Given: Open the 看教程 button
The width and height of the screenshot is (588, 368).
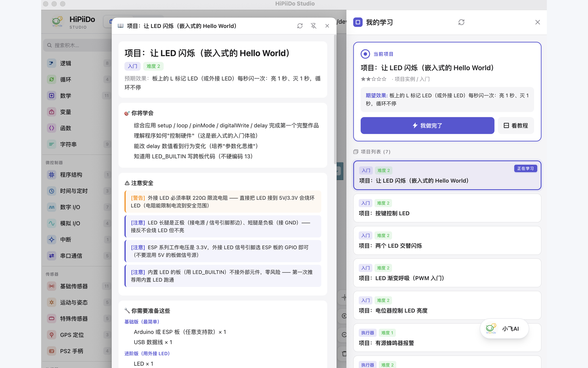Looking at the screenshot, I should tap(516, 125).
